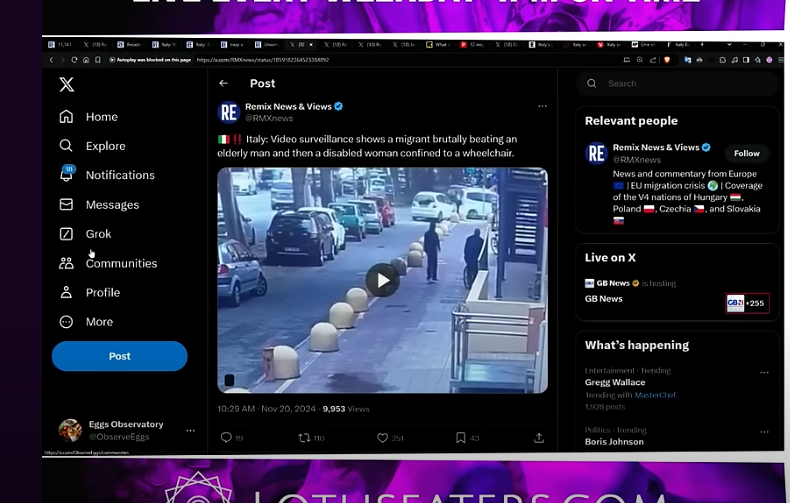Open Remix News & Views in Relevant people
This screenshot has width=790, height=503.
(656, 147)
